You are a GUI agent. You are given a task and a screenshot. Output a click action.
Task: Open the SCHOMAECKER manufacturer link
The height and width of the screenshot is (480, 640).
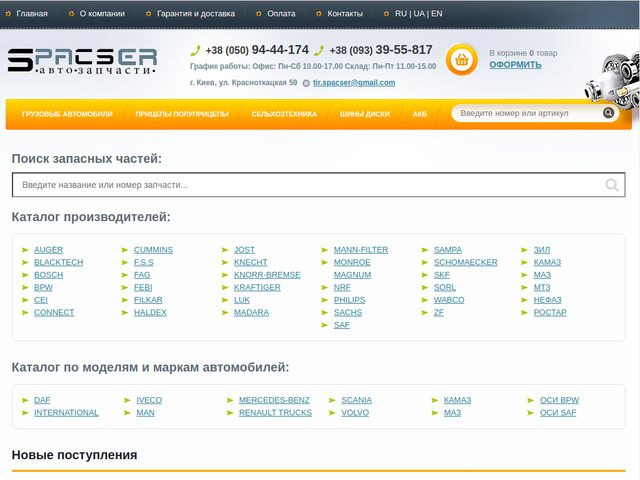tap(466, 262)
